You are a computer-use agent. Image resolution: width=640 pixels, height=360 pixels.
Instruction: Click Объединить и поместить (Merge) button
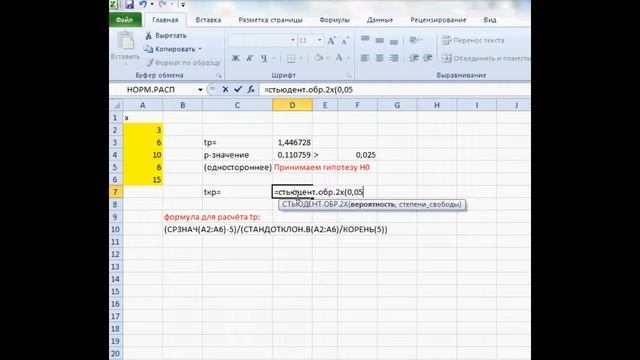coord(486,58)
